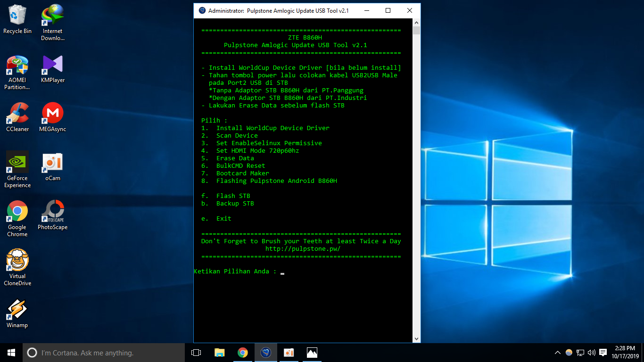Open the network status tray icon

click(580, 353)
